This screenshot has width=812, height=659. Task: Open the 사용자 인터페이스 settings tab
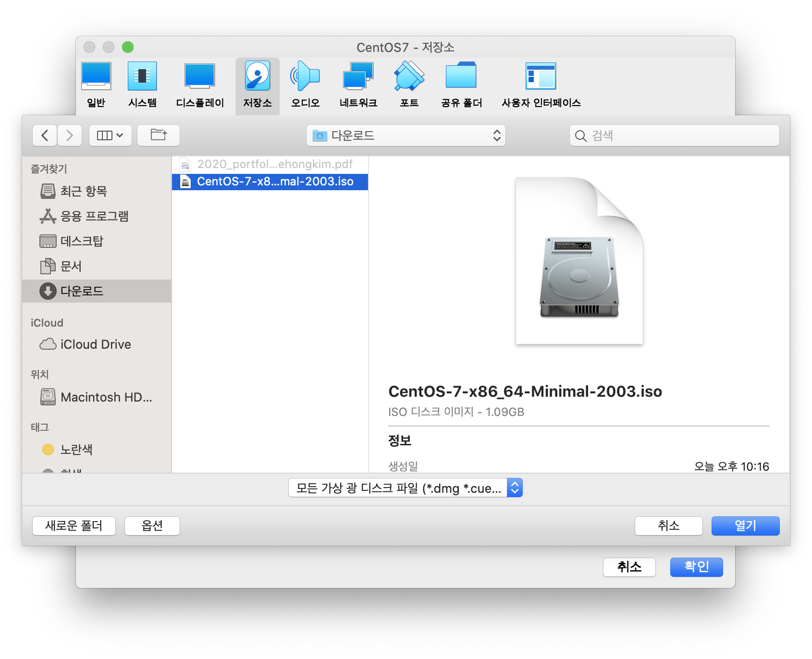click(x=541, y=85)
